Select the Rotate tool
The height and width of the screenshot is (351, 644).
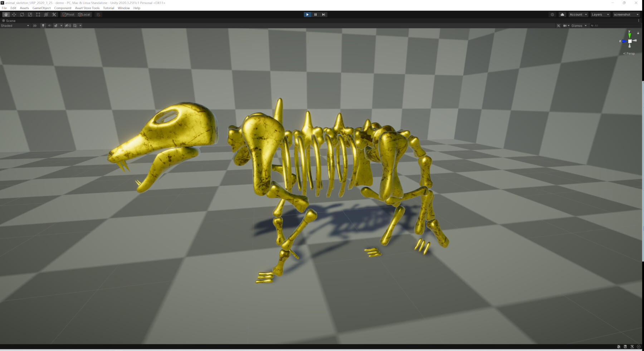22,14
